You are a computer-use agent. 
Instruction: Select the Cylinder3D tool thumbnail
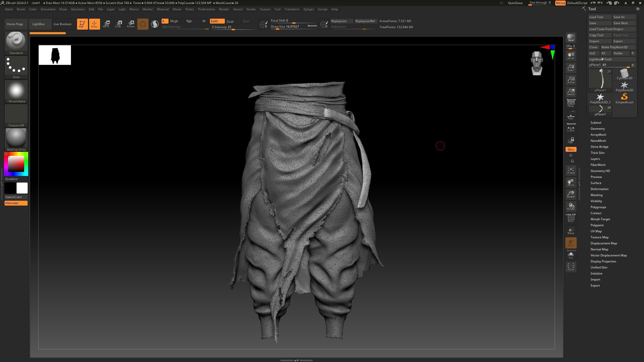click(624, 74)
